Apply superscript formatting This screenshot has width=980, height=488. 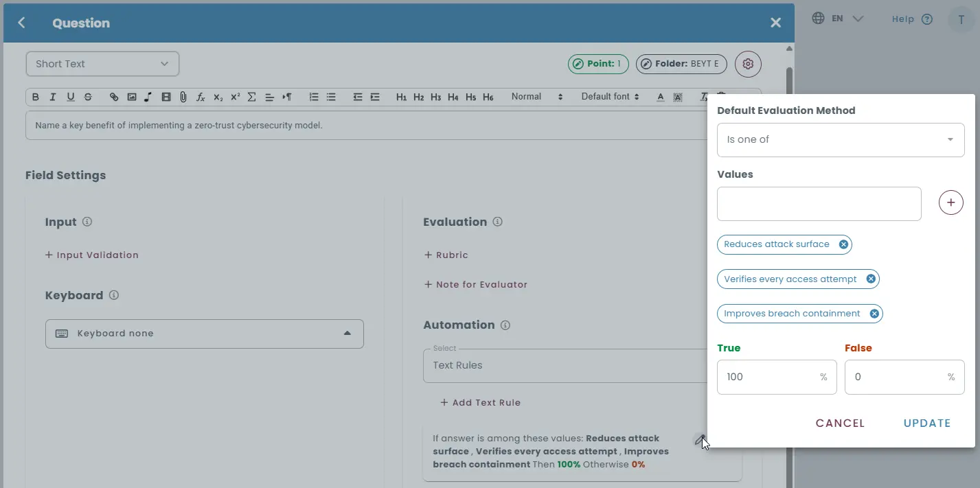(234, 97)
